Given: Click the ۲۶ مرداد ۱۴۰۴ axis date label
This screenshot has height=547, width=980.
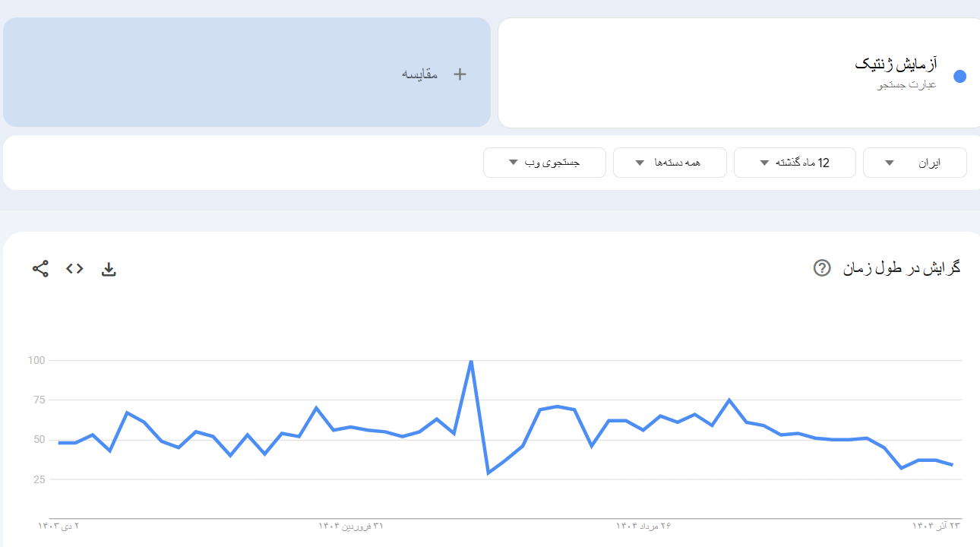Looking at the screenshot, I should click(x=643, y=526).
